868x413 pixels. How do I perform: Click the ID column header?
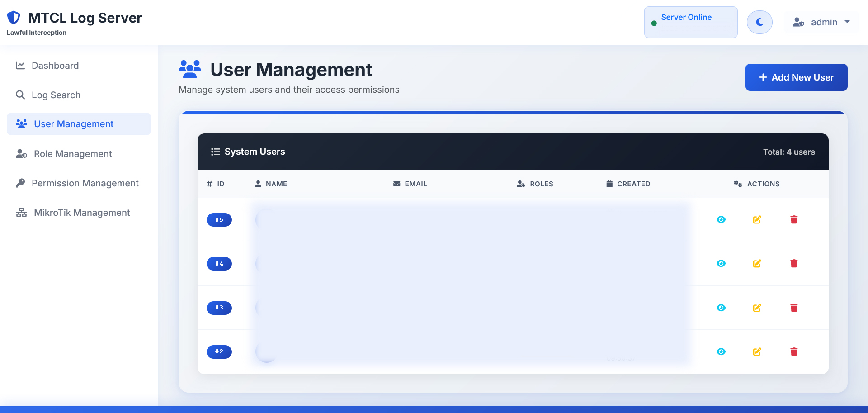coord(216,184)
